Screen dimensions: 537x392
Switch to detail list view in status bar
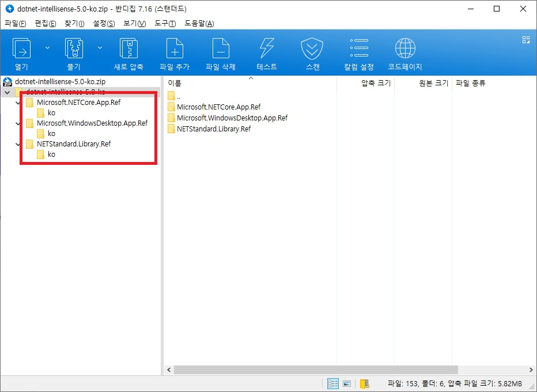[333, 383]
